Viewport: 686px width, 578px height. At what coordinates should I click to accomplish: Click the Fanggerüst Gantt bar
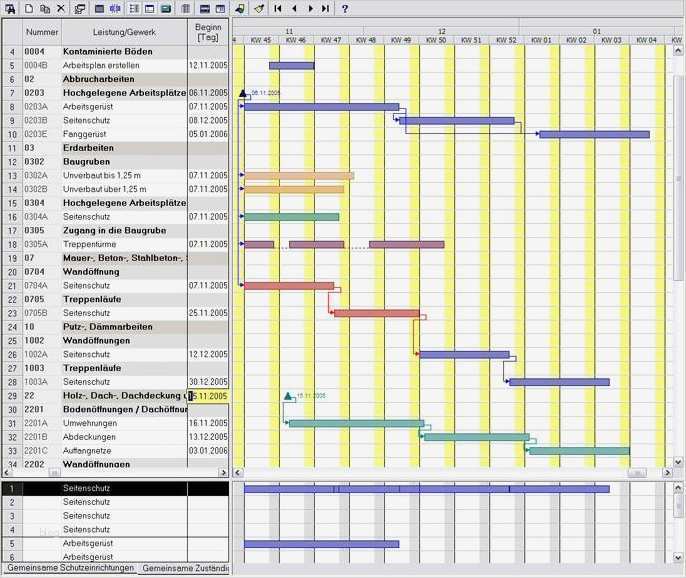coord(594,134)
